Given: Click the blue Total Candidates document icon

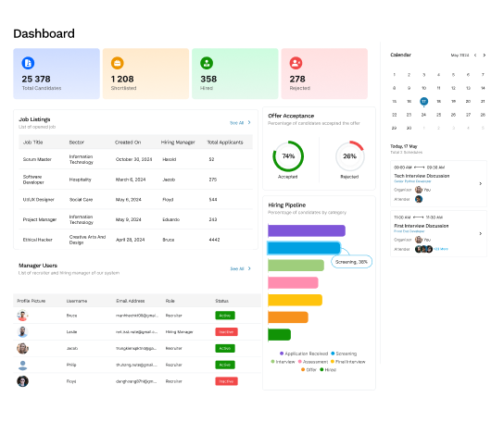Looking at the screenshot, I should 28,63.
